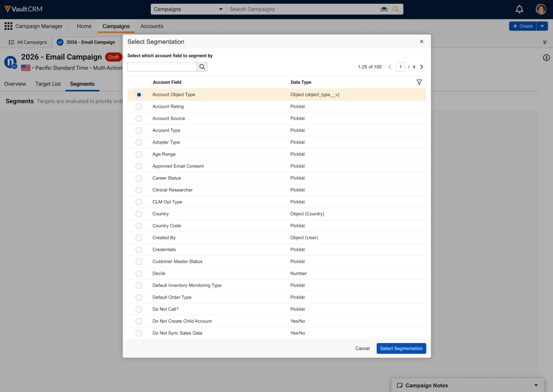
Task: Click the binoculars advanced search icon
Action: click(384, 9)
